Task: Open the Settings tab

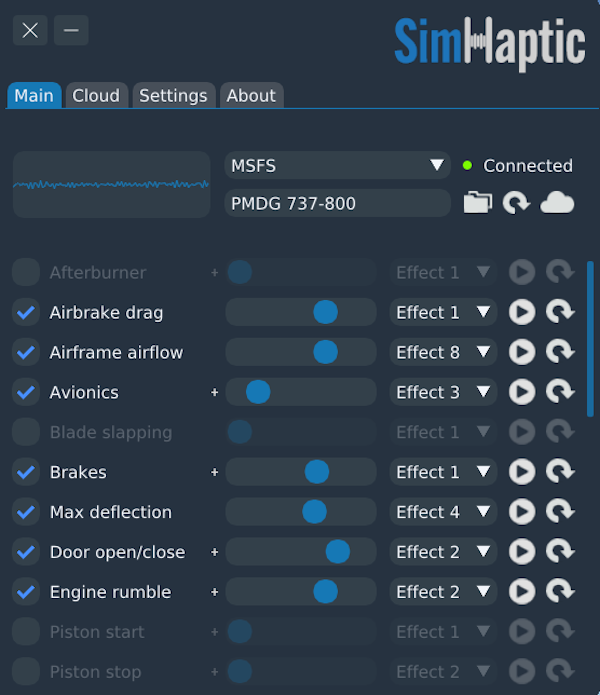Action: point(173,95)
